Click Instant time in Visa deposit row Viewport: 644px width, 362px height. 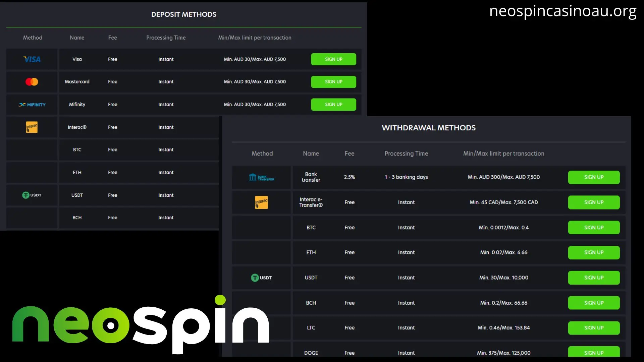[166, 59]
